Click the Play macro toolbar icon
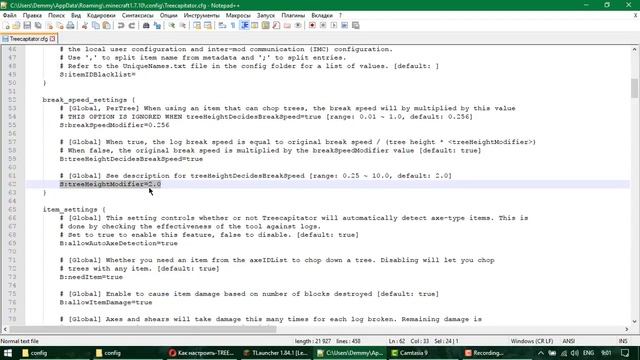Viewport: 640px width, 360px height. pos(334,25)
